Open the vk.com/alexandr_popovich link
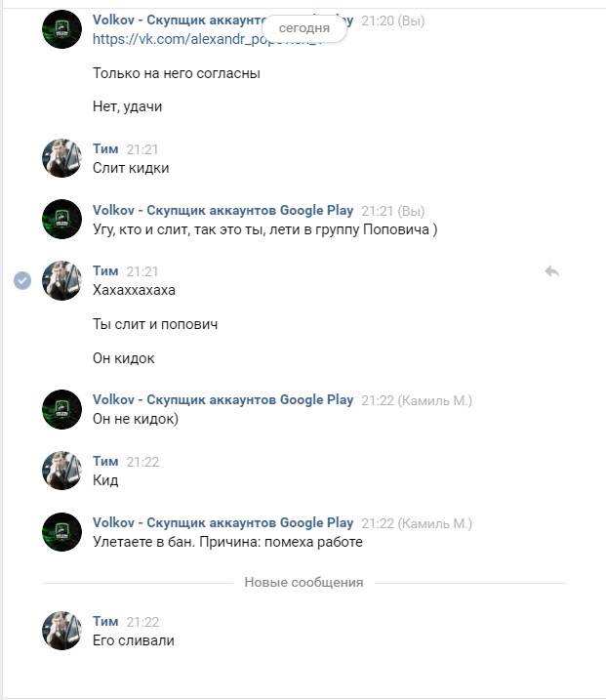Viewport: 606px width, 700px height. coord(176,39)
